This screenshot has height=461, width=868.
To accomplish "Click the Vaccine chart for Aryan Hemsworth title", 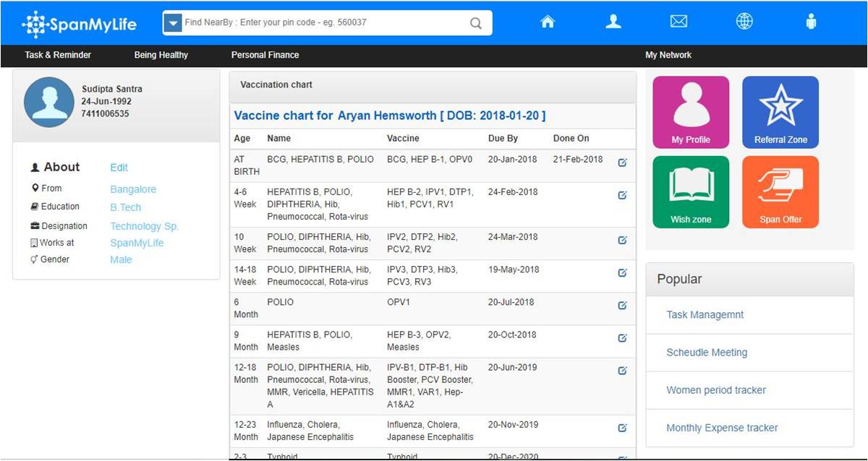I will (390, 116).
